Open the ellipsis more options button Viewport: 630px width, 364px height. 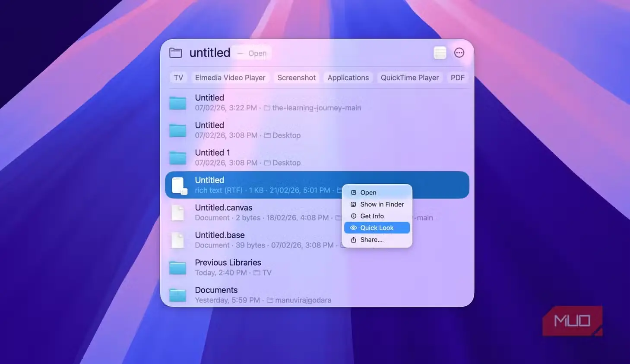click(x=459, y=53)
